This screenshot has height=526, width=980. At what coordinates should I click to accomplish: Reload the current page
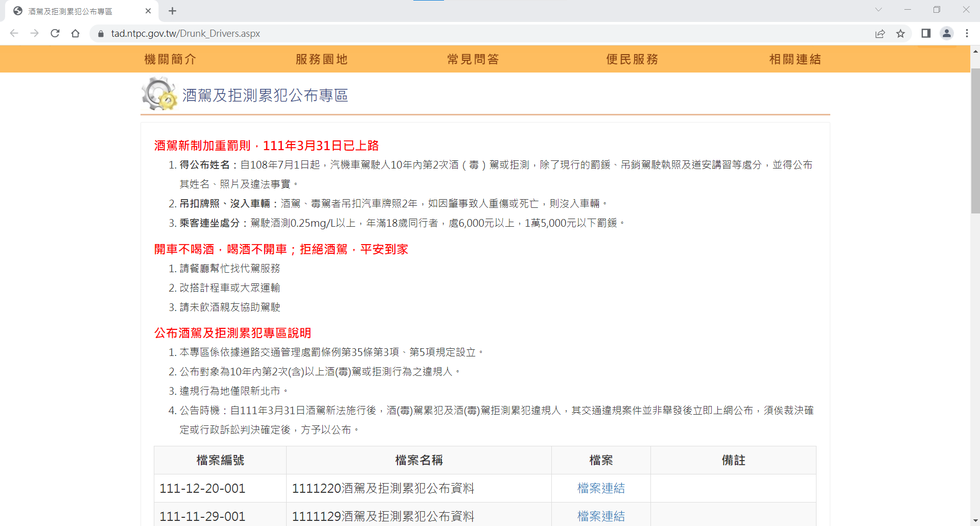pos(55,33)
